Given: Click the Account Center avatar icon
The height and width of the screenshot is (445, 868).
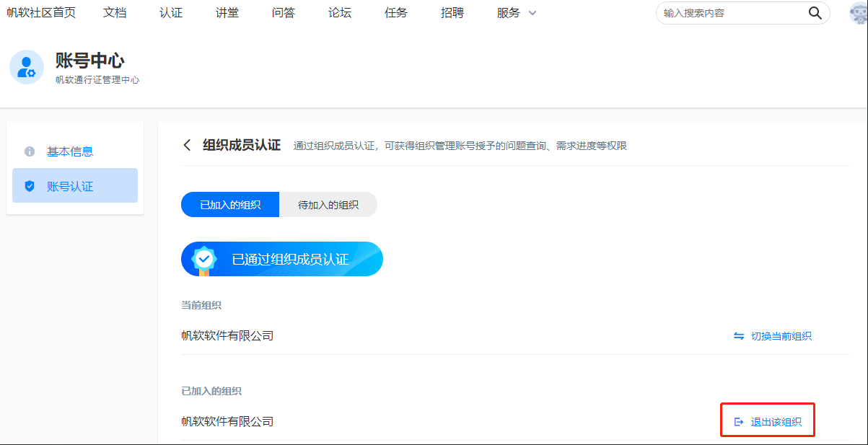Looking at the screenshot, I should [27, 67].
